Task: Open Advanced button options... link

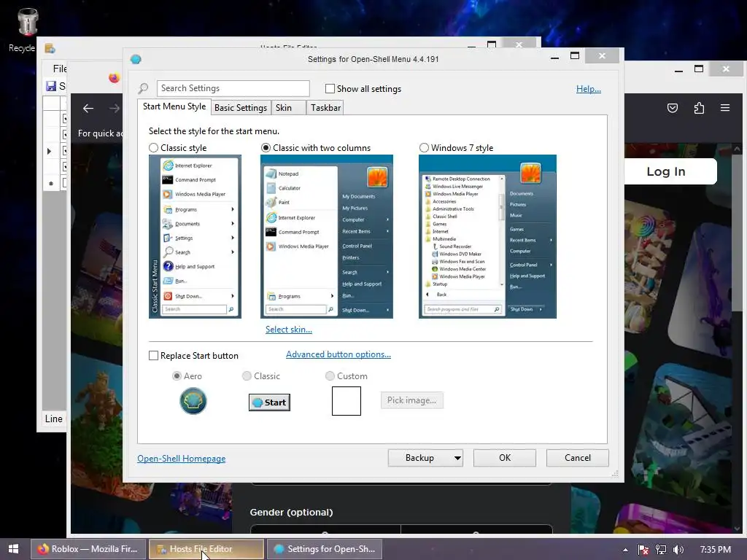Action: pos(338,354)
